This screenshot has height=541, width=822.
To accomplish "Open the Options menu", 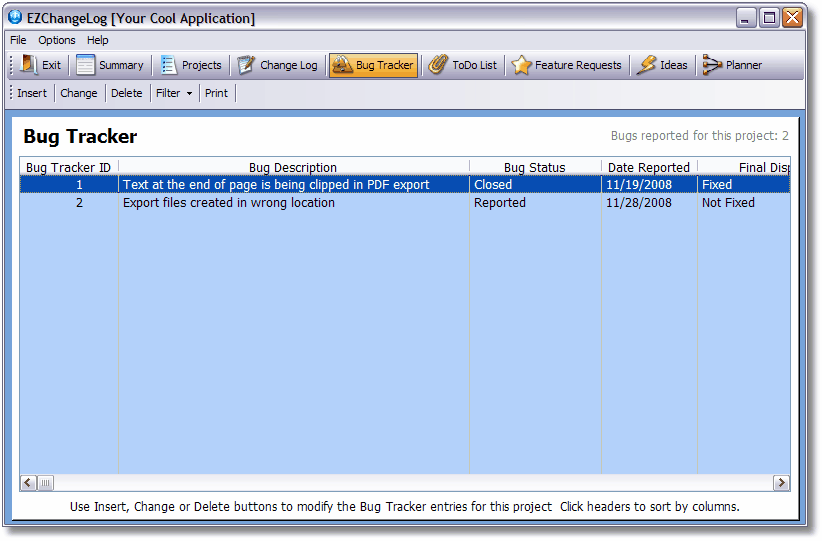I will [x=57, y=40].
